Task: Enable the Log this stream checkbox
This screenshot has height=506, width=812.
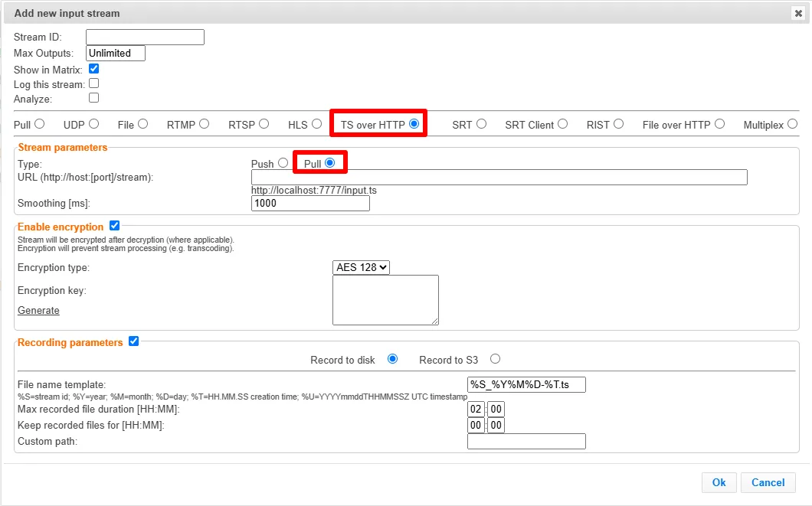Action: coord(93,83)
